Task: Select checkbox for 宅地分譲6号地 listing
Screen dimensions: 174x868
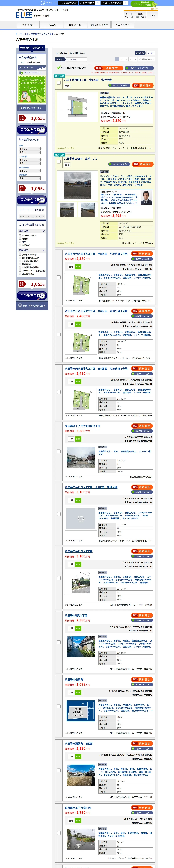Action: 59,277
